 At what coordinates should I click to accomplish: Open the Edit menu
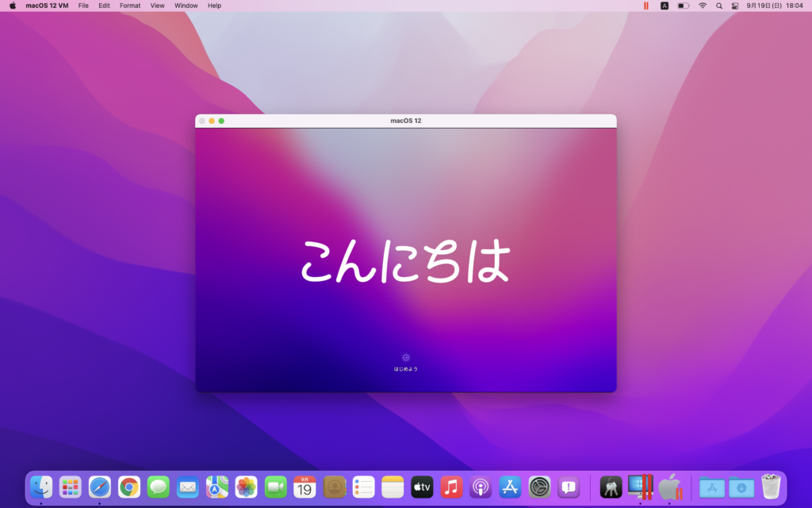coord(104,6)
